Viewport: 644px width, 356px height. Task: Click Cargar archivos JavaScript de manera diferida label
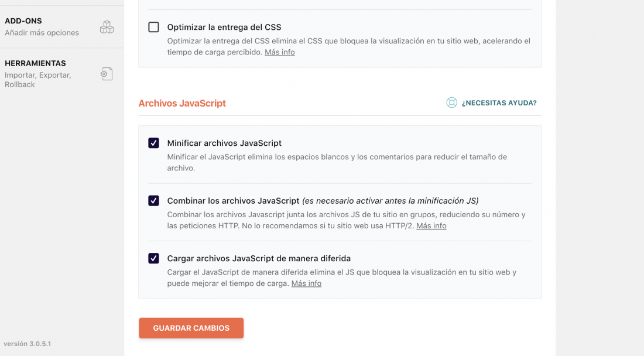[x=259, y=258]
